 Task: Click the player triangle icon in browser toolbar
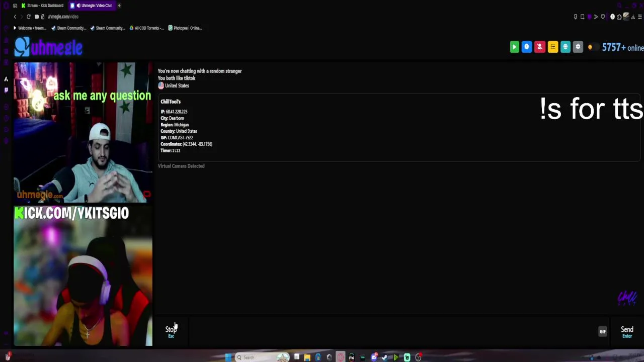pos(596,17)
